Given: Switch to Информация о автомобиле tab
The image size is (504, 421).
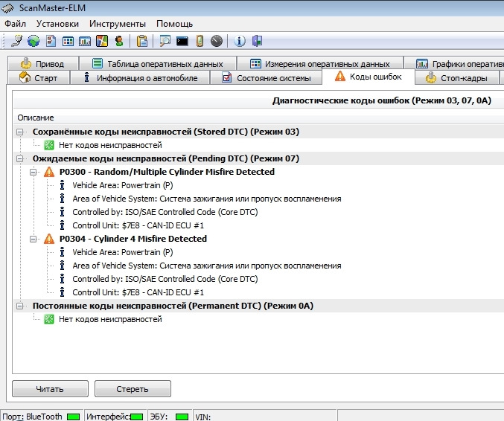Looking at the screenshot, I should pos(140,77).
